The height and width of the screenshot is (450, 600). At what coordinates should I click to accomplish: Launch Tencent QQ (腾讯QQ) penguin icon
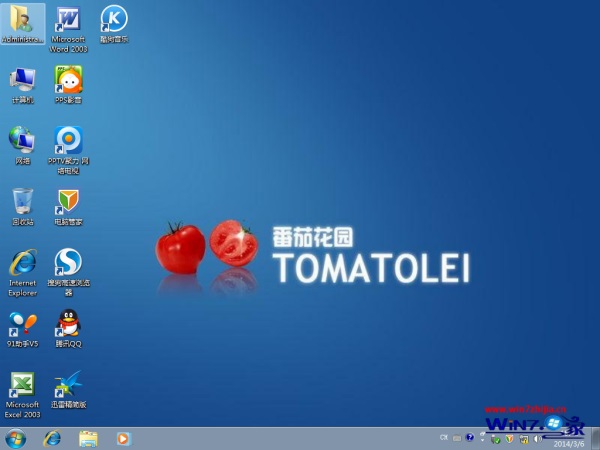pyautogui.click(x=68, y=323)
